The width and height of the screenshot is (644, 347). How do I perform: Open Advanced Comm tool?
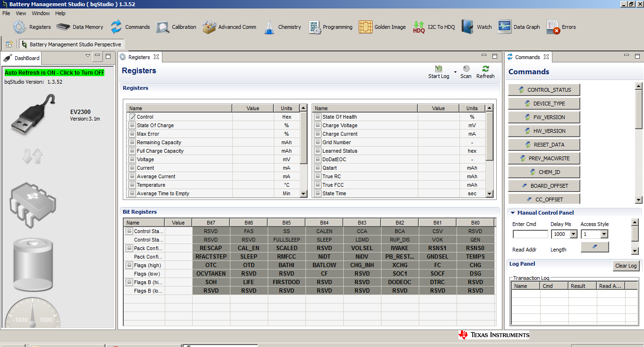229,27
